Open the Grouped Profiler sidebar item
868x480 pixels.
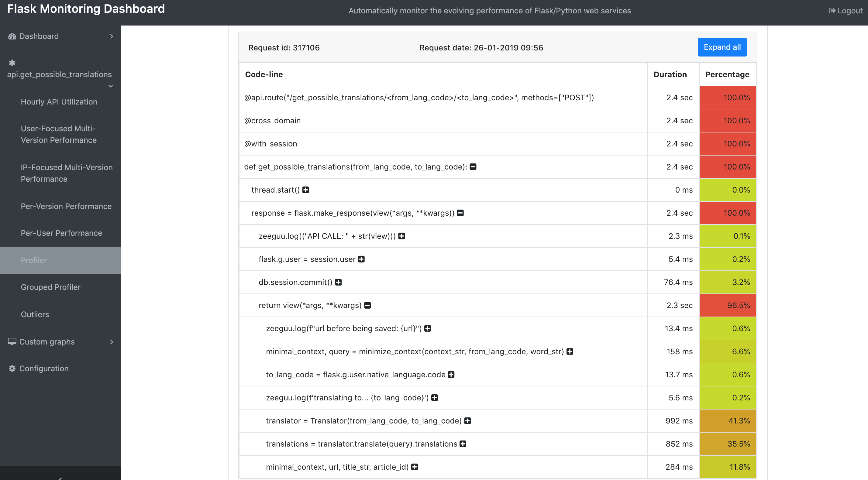click(x=50, y=287)
